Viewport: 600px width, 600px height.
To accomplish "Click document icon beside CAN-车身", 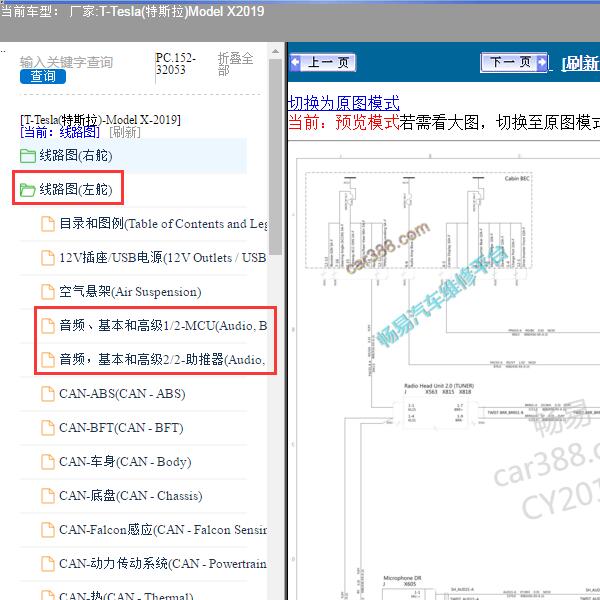I will [x=48, y=462].
